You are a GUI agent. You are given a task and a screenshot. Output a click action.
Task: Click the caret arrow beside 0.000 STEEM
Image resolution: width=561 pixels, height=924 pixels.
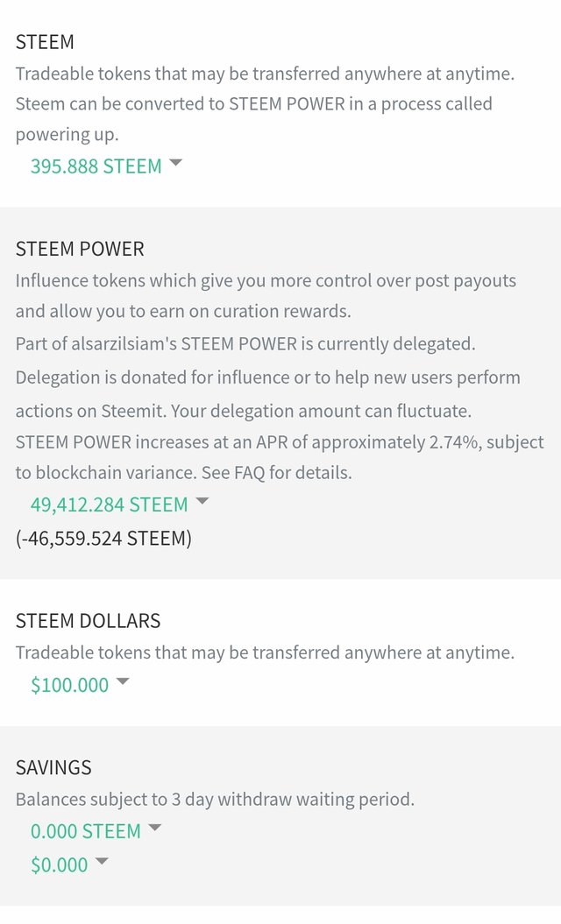click(x=154, y=827)
